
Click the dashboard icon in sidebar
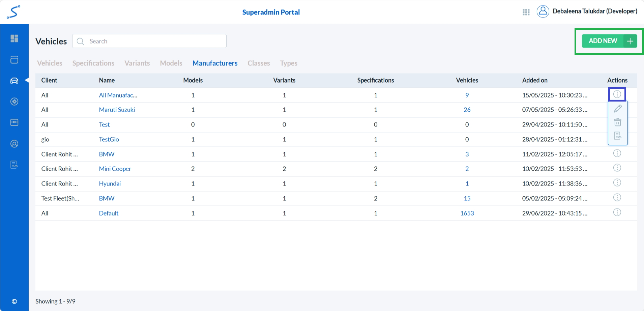point(14,38)
